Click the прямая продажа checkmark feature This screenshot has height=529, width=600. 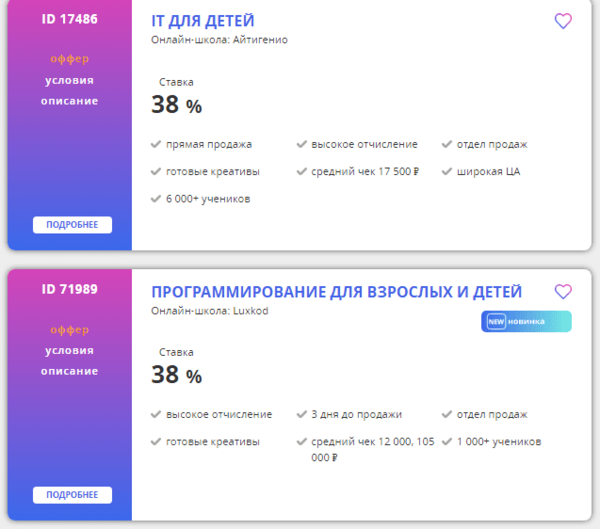point(156,144)
